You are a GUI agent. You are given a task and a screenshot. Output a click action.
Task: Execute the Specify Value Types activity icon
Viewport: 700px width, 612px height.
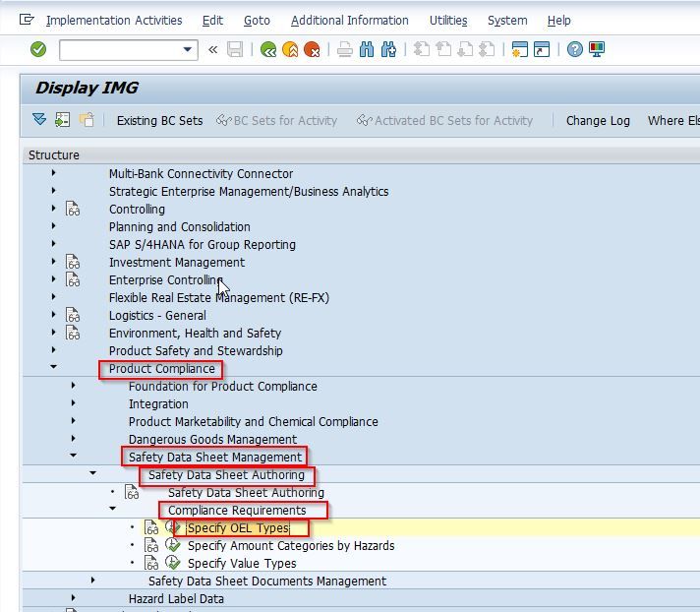point(173,564)
